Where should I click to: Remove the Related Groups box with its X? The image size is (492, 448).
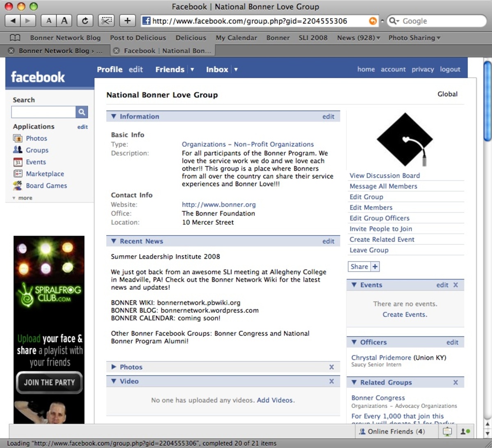(x=456, y=382)
